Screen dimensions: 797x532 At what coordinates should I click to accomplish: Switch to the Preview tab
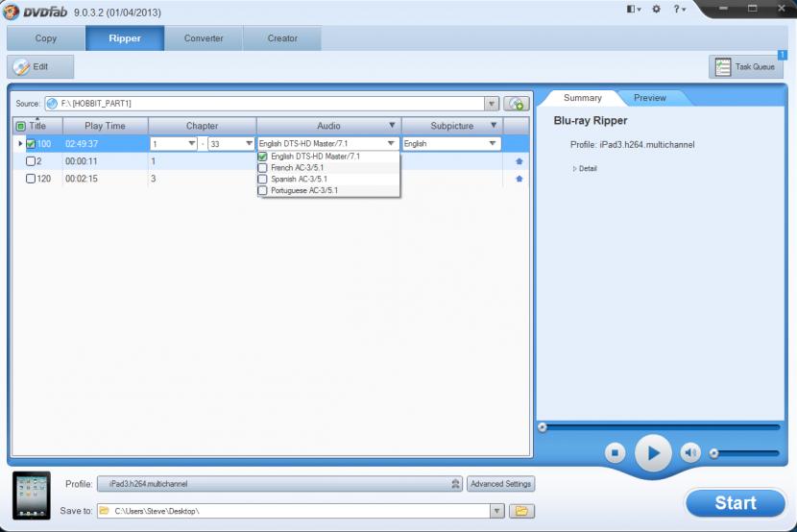[649, 98]
